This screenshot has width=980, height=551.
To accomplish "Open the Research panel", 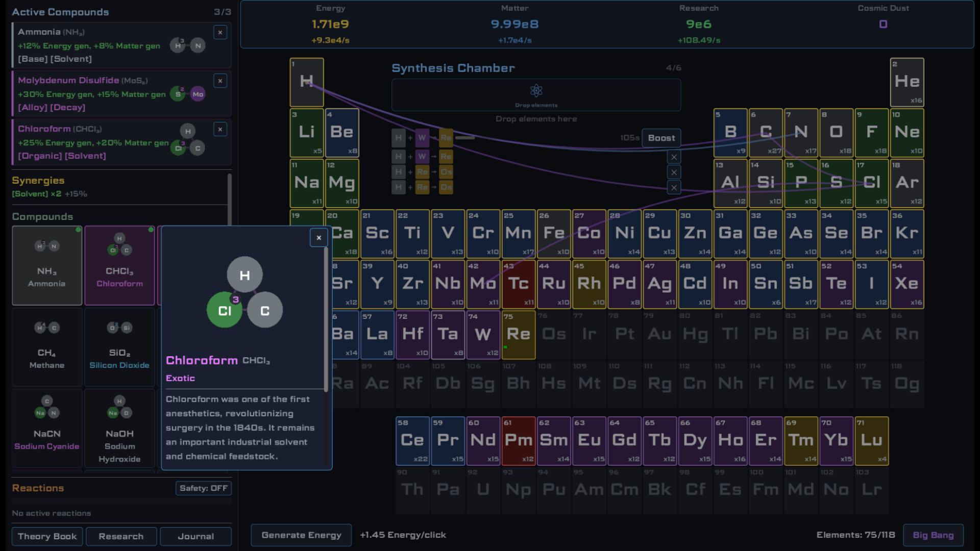I will click(x=121, y=536).
